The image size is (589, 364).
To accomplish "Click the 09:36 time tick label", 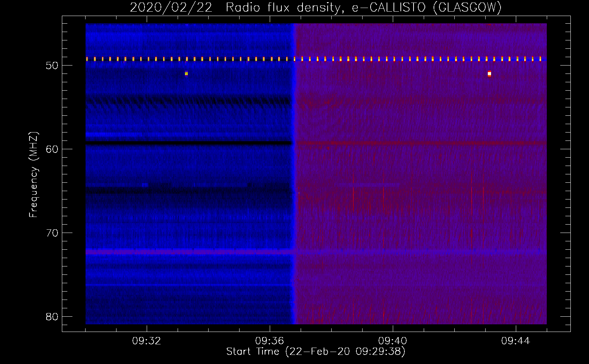I will (270, 341).
